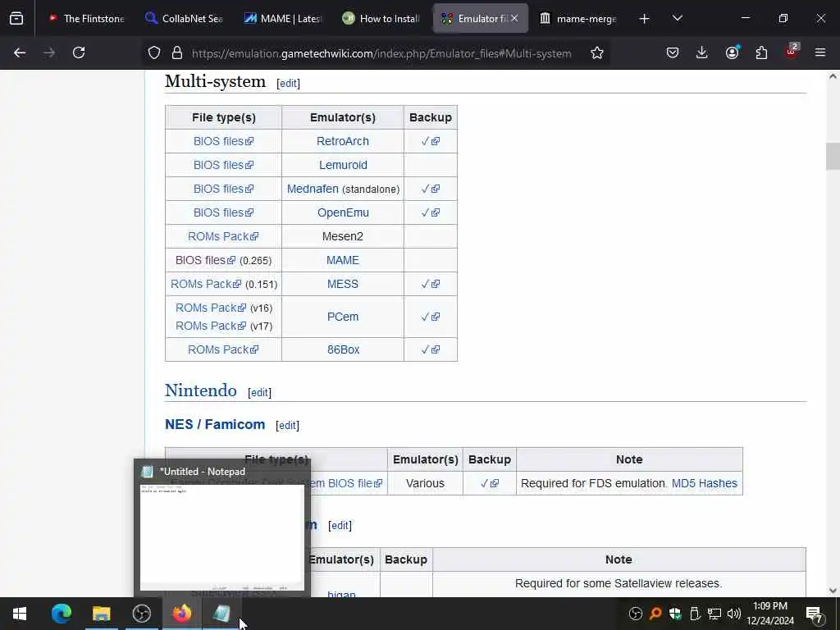
Task: Open Windows notification center icon
Action: [x=814, y=614]
